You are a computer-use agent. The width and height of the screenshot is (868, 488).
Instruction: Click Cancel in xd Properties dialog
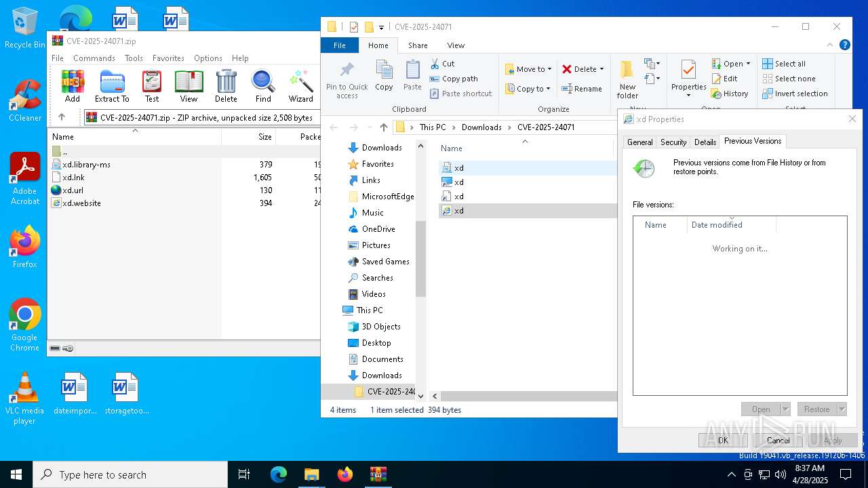778,441
